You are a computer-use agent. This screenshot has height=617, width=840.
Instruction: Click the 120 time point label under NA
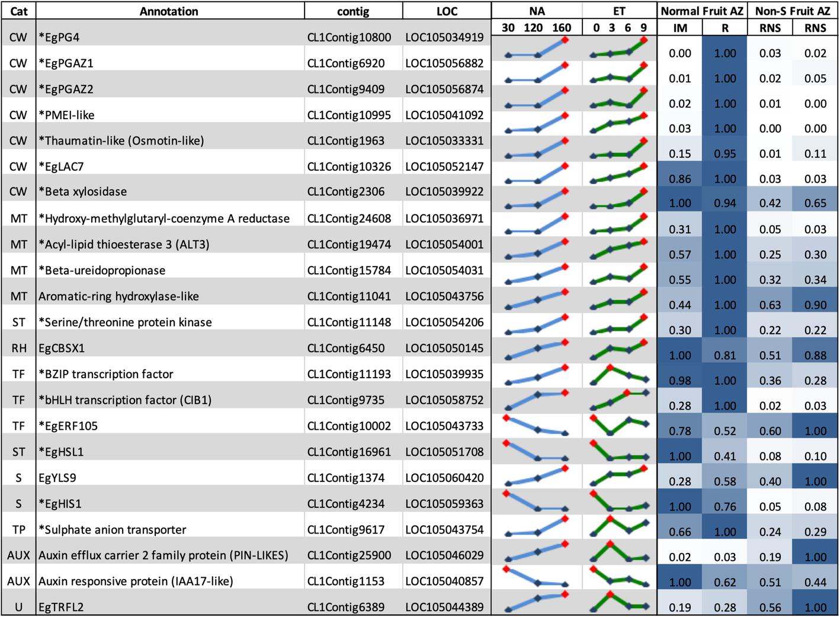coord(533,28)
